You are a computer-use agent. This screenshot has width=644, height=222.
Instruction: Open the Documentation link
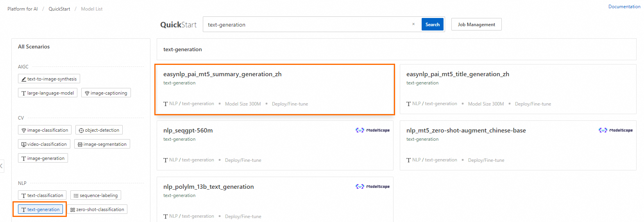click(x=624, y=7)
